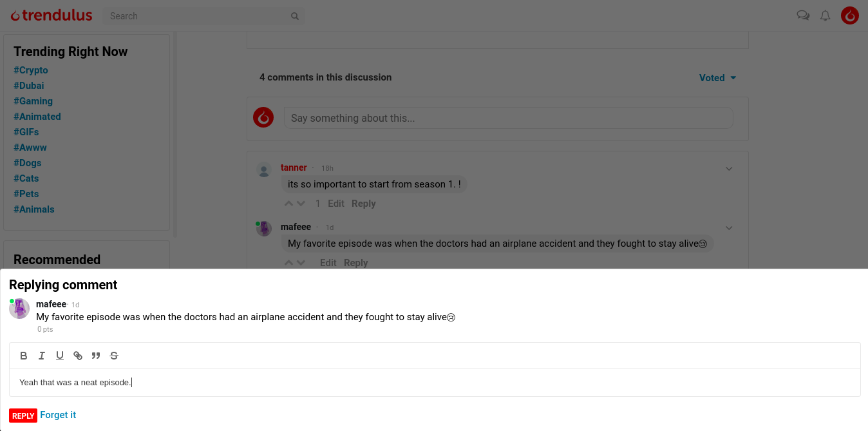Focus the 'Say something about this...' box
Viewport: 868px width, 431px height.
(x=509, y=118)
